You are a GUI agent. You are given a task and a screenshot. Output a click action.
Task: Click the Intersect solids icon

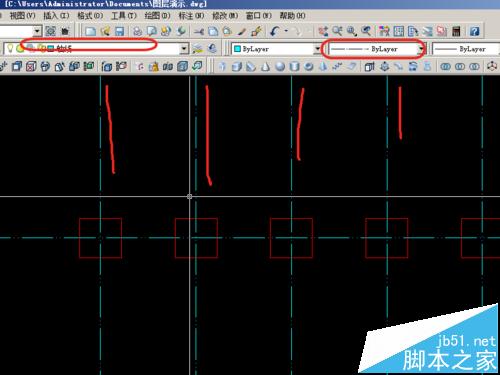[474, 67]
